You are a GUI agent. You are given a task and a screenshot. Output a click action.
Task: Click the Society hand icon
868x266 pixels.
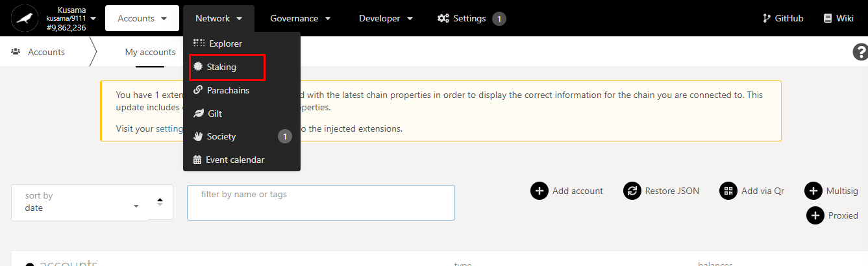tap(198, 136)
